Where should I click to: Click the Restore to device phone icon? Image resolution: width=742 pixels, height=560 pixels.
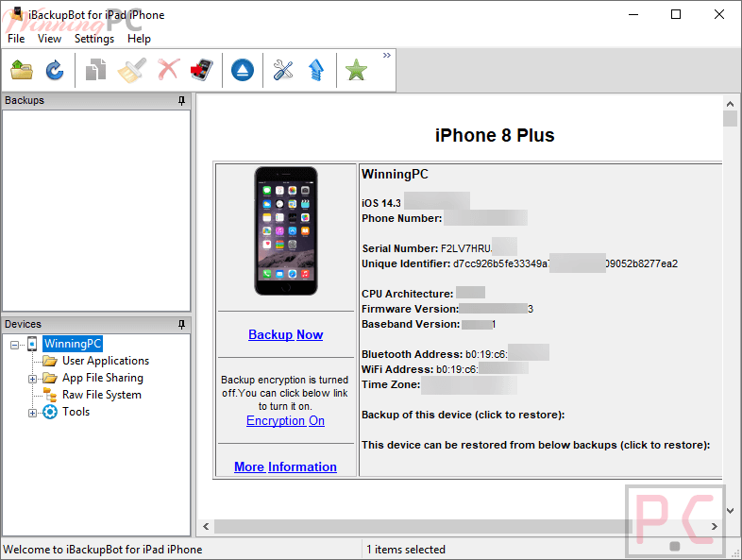(x=202, y=70)
